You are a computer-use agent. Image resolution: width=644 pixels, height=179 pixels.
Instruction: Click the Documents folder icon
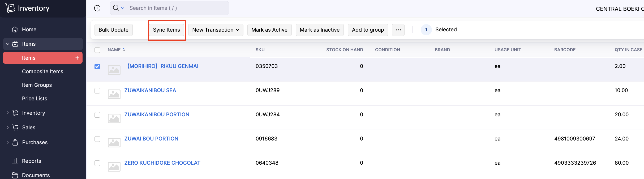pyautogui.click(x=15, y=175)
